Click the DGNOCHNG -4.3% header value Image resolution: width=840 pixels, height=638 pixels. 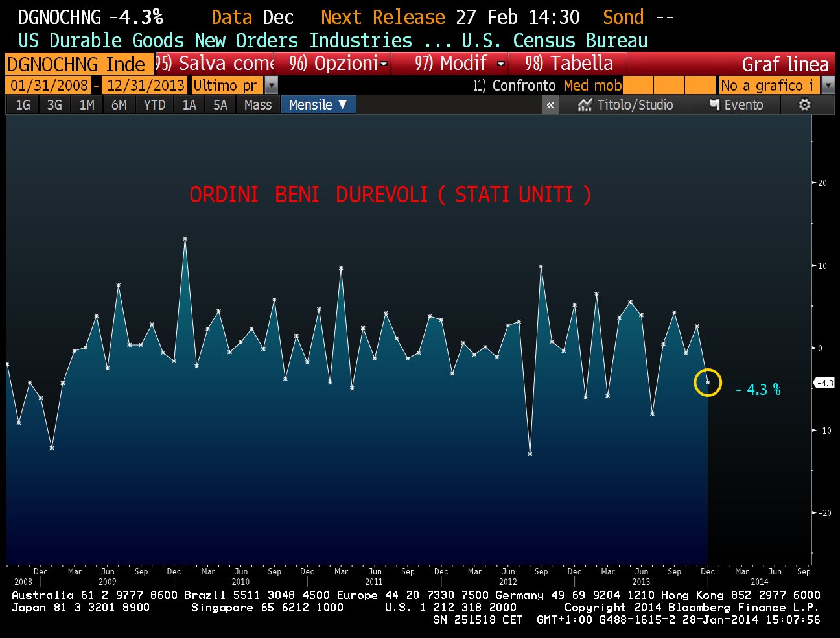click(90, 17)
